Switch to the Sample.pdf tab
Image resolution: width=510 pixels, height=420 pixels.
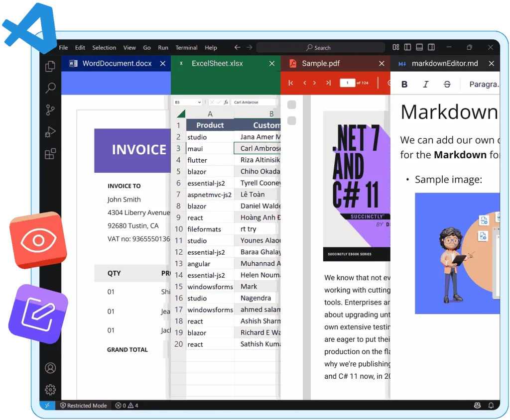click(x=321, y=63)
